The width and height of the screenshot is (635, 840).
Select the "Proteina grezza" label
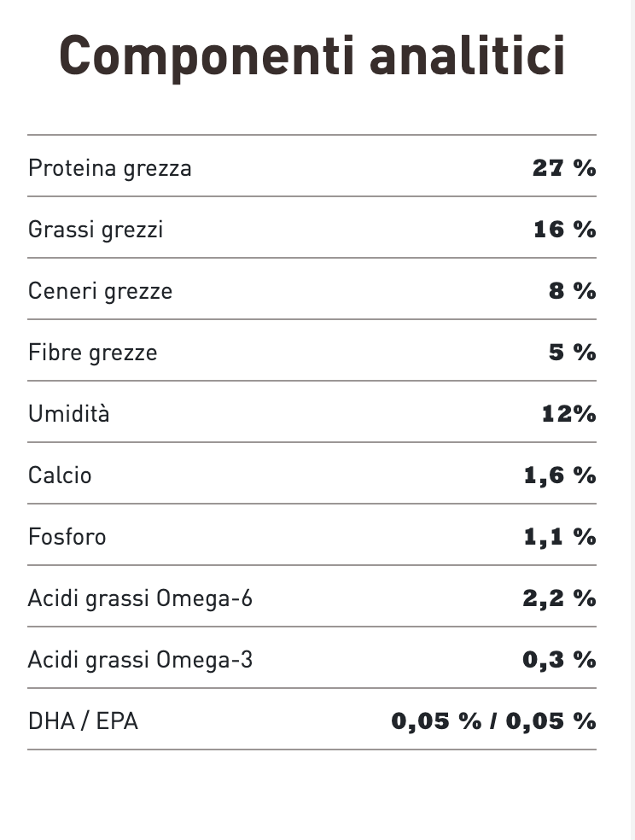coord(110,168)
